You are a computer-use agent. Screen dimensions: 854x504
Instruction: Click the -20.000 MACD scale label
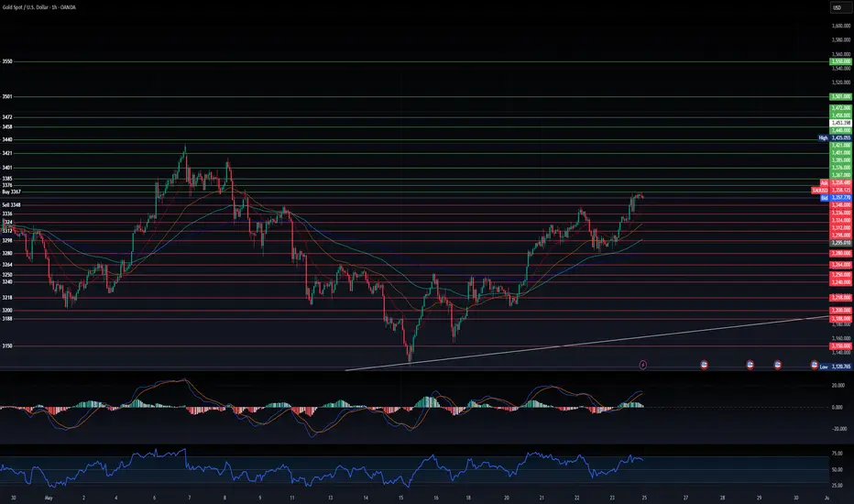click(x=838, y=429)
